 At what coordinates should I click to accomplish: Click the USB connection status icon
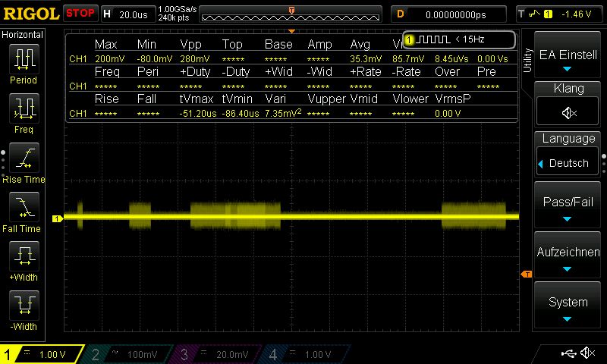tap(569, 353)
